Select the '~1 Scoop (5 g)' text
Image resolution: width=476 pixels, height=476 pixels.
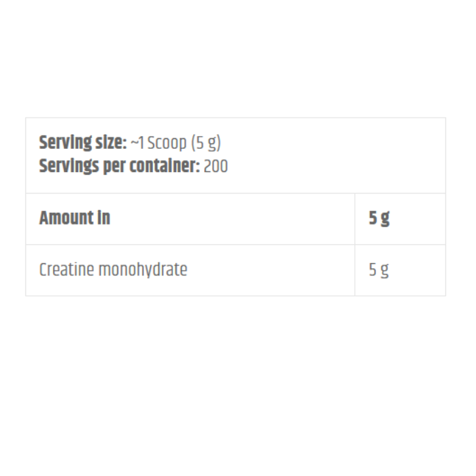tap(175, 143)
